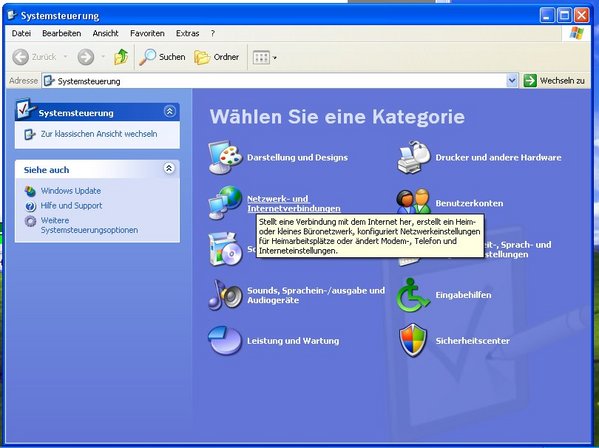Open the Windows Update link
Screen dimensions: 599x448
(71, 191)
